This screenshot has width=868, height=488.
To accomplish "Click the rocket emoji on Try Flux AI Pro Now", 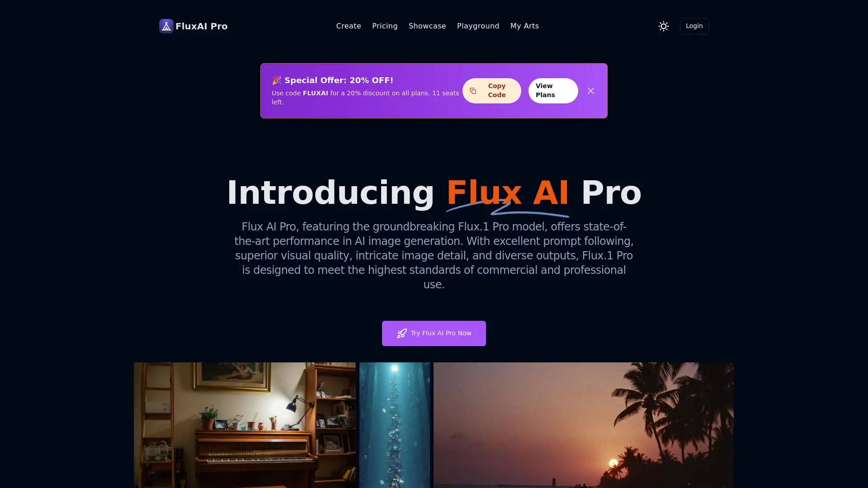I will pos(402,333).
